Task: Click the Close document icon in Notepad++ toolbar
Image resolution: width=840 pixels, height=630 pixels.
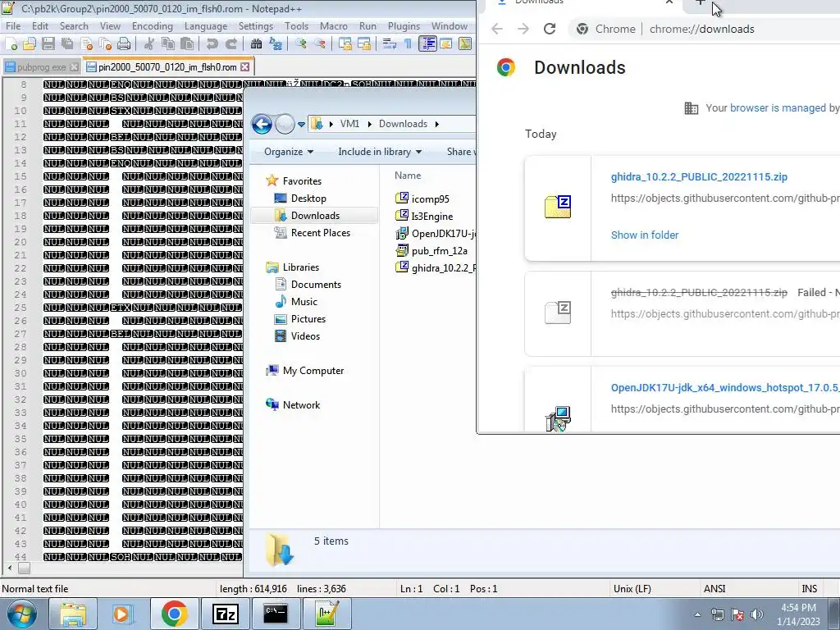Action: 86,44
